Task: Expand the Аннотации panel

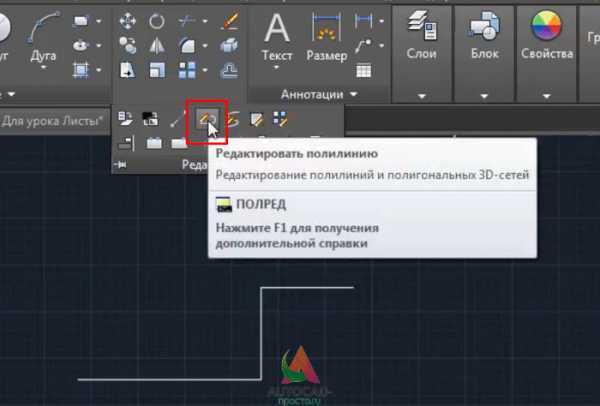Action: [x=319, y=94]
